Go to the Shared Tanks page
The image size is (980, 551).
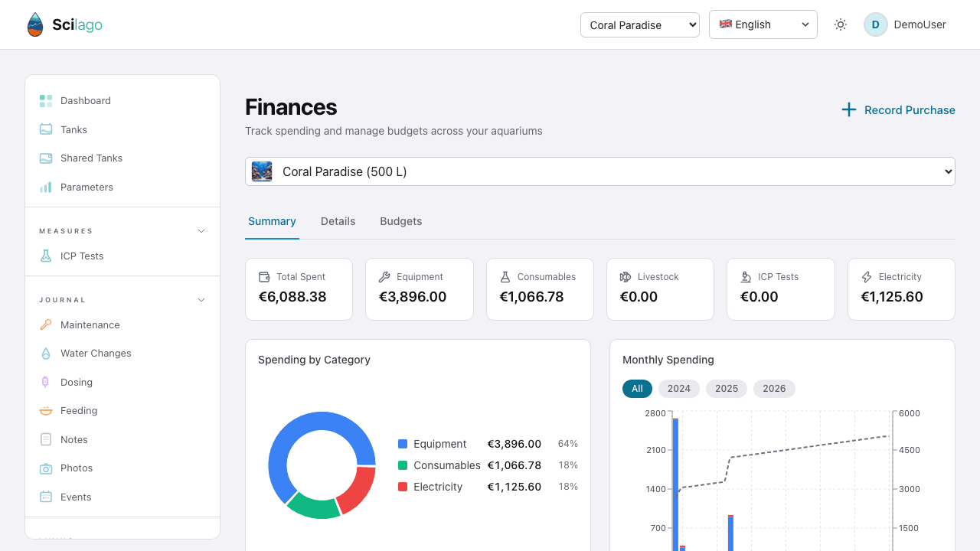point(122,158)
